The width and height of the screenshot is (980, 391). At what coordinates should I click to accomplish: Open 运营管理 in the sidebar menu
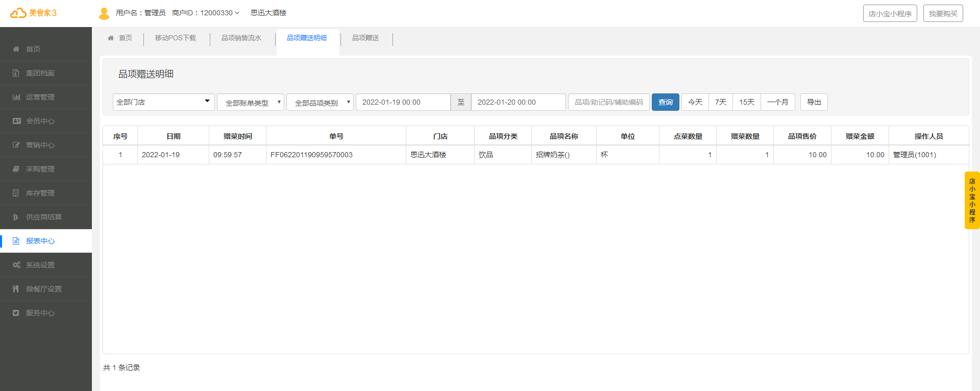46,97
